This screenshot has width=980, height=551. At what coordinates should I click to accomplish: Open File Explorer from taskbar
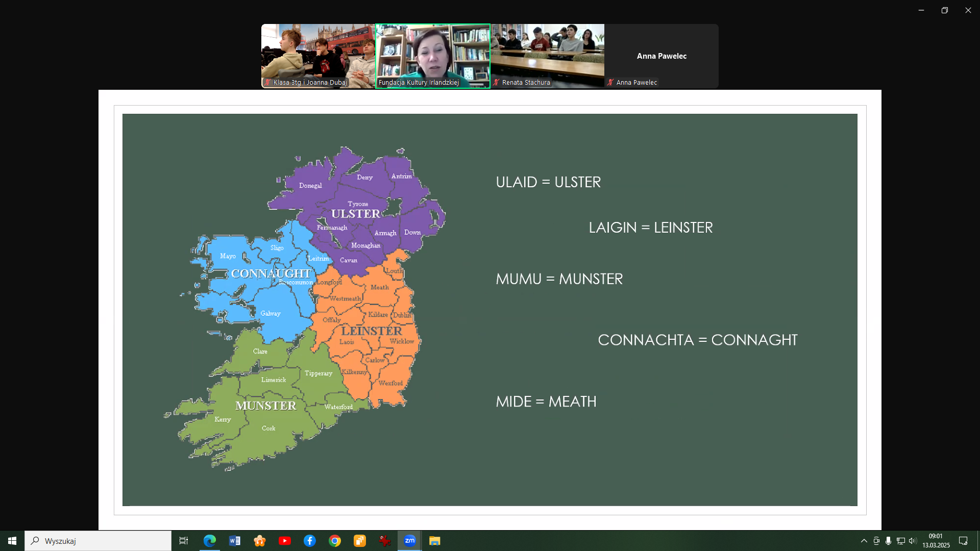[x=435, y=541]
